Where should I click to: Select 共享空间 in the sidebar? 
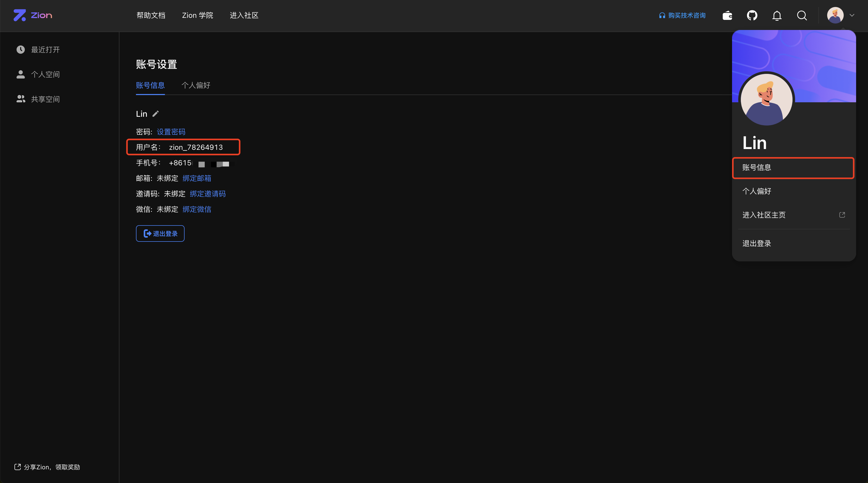point(45,99)
